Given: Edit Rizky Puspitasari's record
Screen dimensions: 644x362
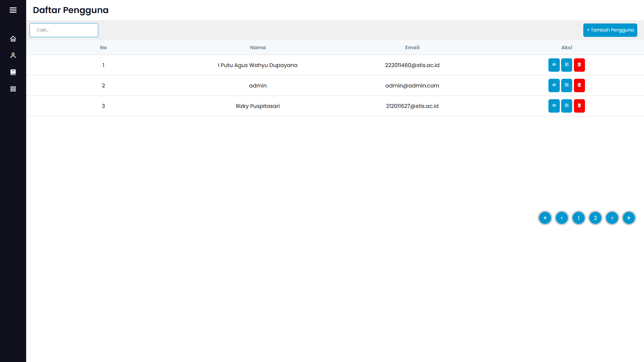Looking at the screenshot, I should pos(567,106).
